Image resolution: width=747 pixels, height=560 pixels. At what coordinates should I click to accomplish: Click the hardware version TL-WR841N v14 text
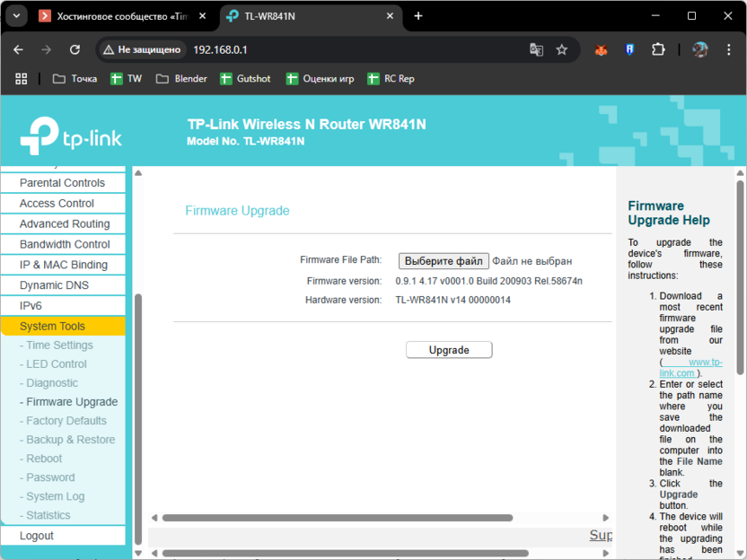(x=453, y=300)
